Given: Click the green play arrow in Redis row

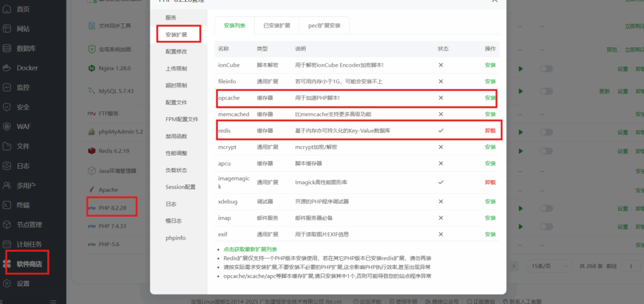Looking at the screenshot, I should point(521,151).
